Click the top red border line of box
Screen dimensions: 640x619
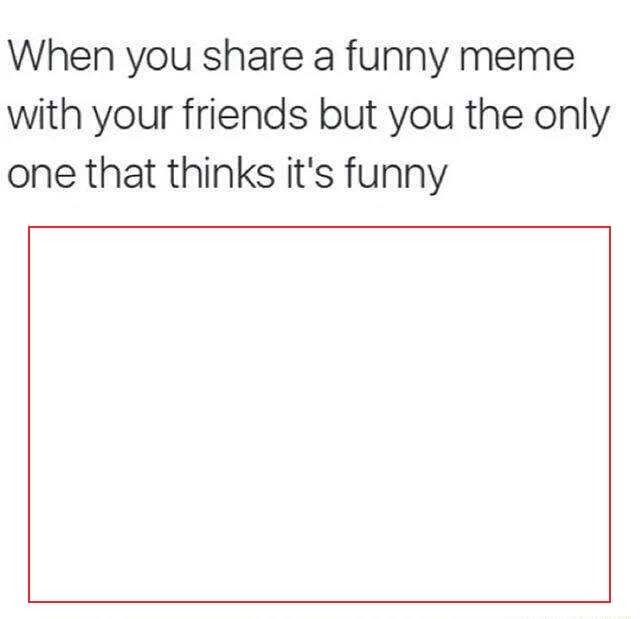pyautogui.click(x=319, y=226)
